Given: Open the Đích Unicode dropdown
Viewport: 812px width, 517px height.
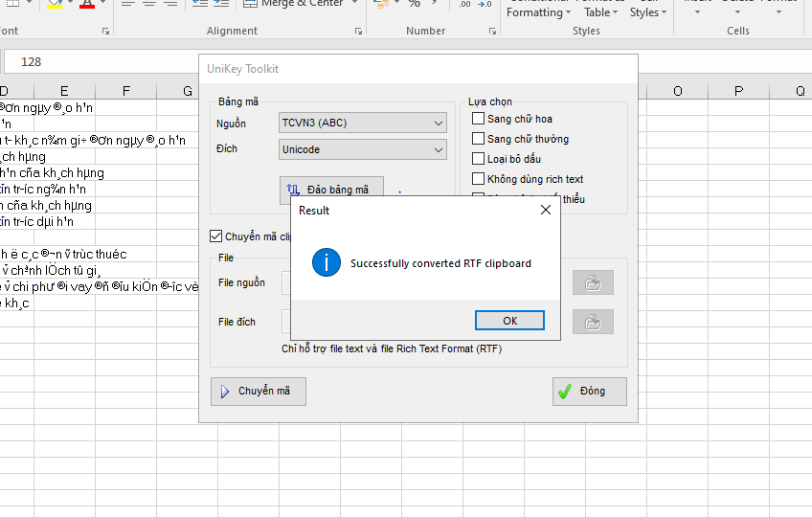Looking at the screenshot, I should click(x=363, y=150).
